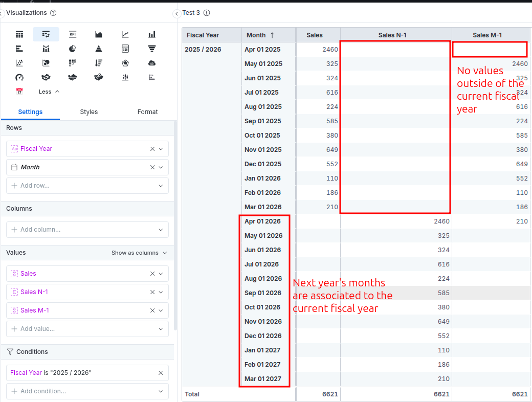Open the Fiscal Year row dropdown
This screenshot has height=402, width=532.
[161, 149]
